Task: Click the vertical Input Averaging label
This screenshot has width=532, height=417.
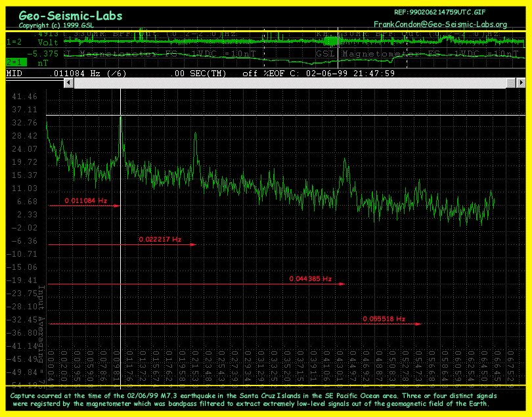Action: (x=41, y=336)
